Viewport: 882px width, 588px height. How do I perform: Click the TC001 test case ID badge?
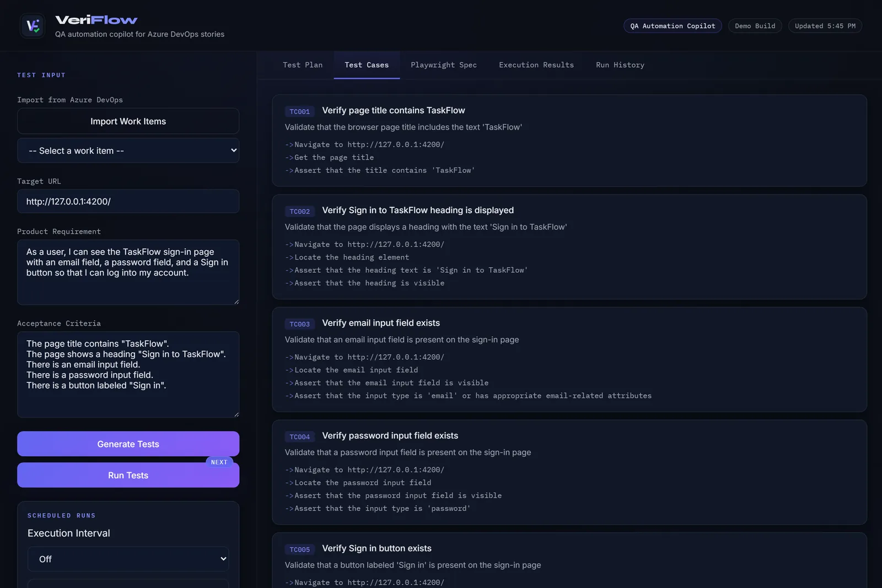300,111
